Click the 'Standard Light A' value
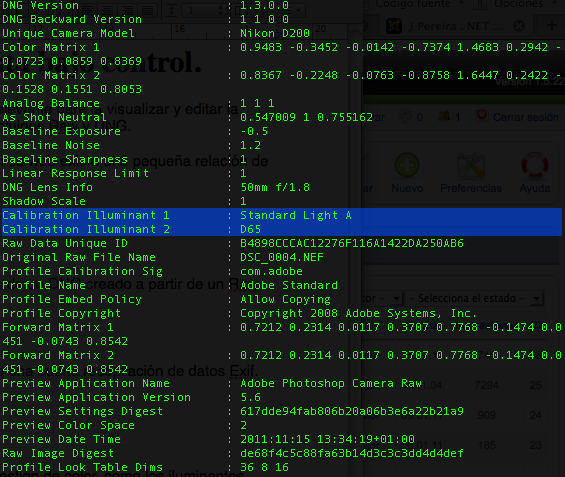Screen dimensions: 565x477 pos(296,215)
